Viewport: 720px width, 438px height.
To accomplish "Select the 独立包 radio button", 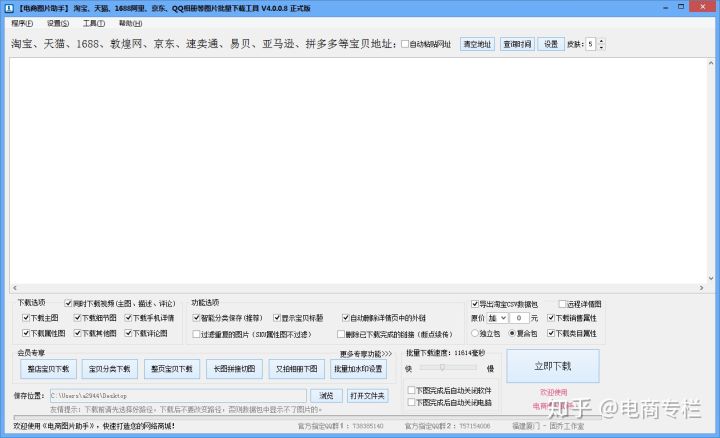I will tap(476, 333).
